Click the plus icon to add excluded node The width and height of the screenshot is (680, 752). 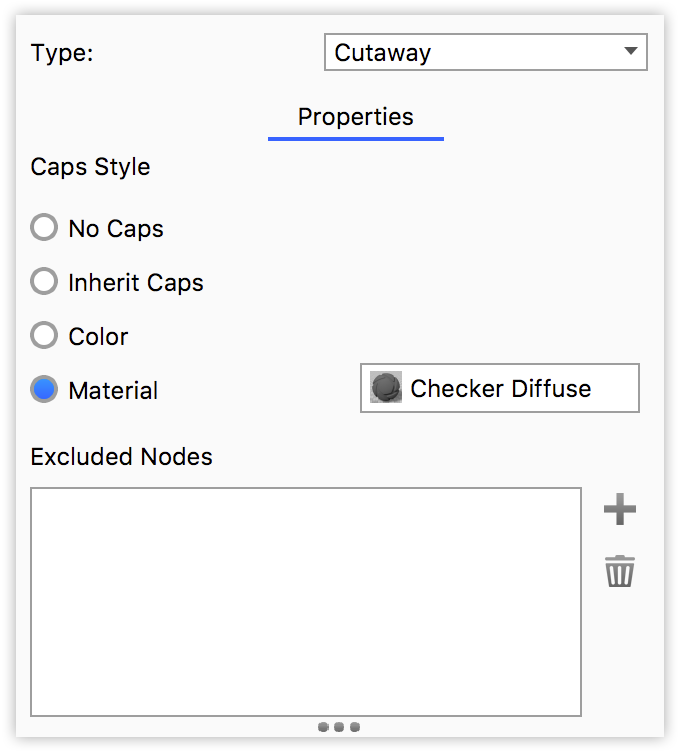620,510
